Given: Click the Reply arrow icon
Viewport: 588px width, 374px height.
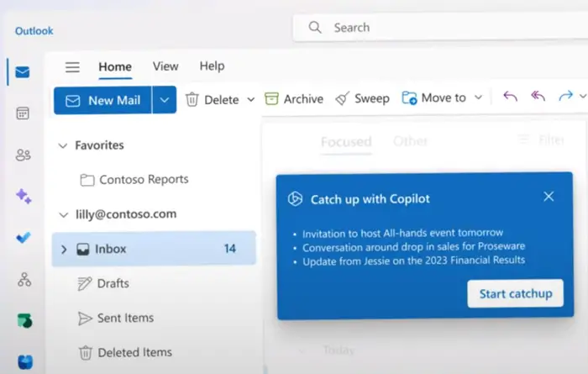Looking at the screenshot, I should (510, 97).
